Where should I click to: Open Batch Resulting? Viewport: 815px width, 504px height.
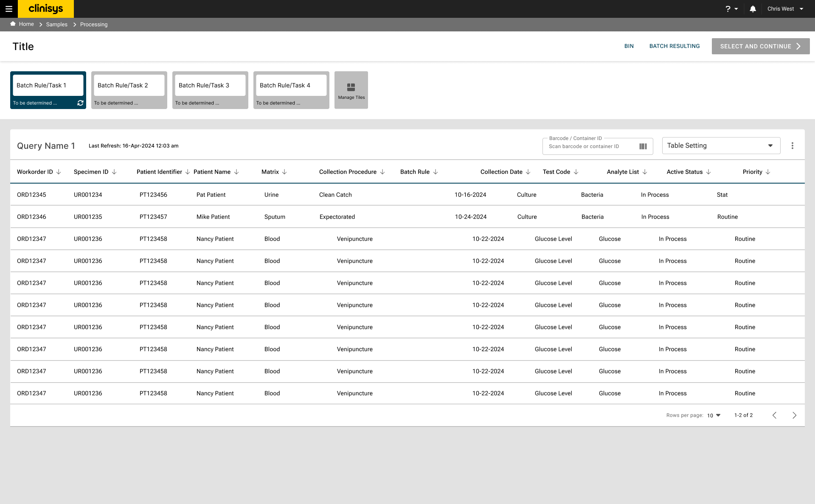(674, 46)
